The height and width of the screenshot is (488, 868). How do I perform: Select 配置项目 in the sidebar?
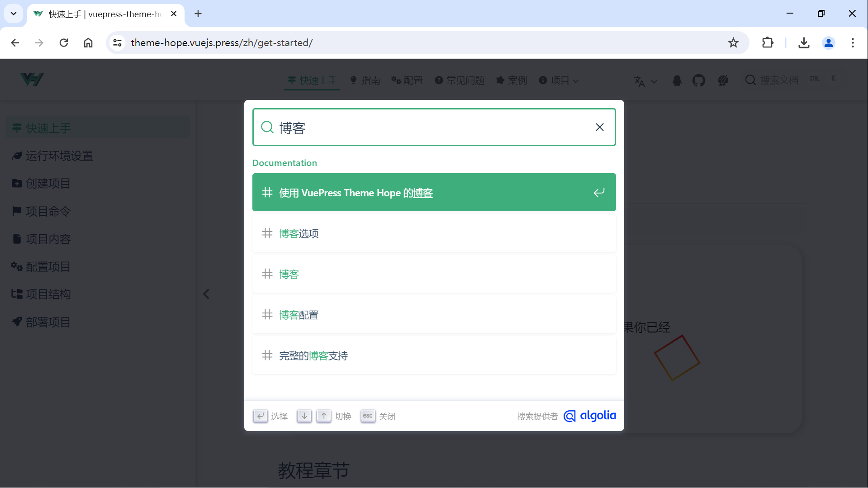point(98,266)
